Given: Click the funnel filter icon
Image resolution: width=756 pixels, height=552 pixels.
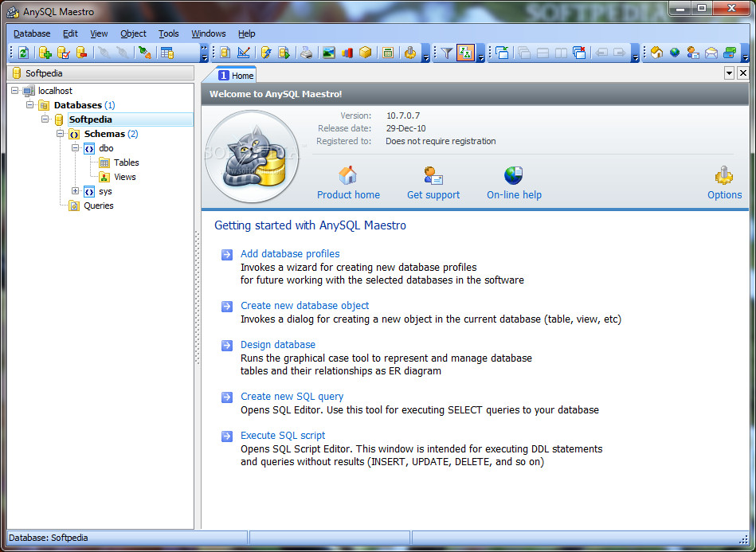Looking at the screenshot, I should 447,53.
